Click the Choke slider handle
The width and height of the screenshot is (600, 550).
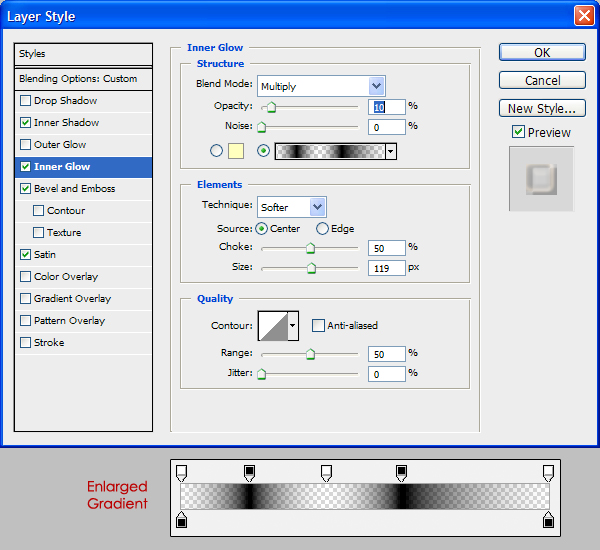[310, 248]
